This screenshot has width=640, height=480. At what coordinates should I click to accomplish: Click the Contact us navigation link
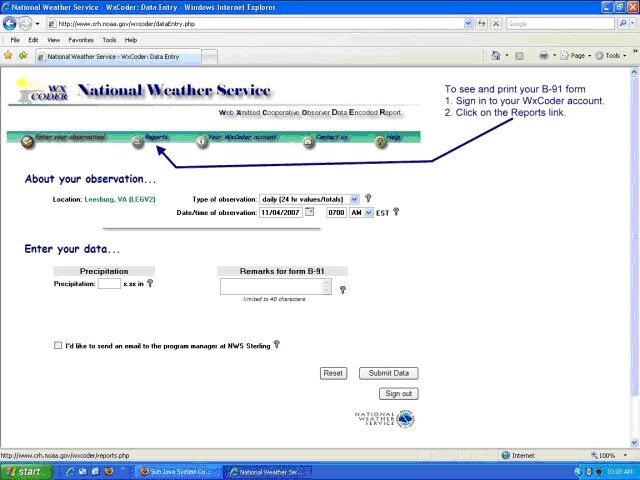[331, 137]
